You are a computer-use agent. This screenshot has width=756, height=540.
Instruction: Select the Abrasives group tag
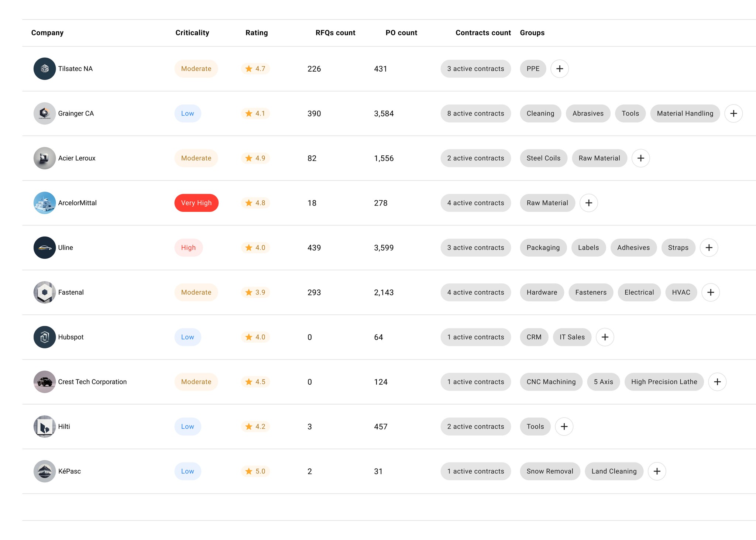[588, 113]
